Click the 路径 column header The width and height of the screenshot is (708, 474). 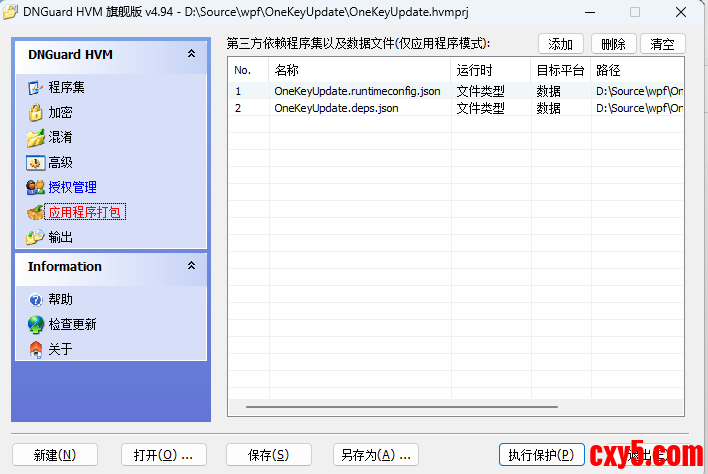pos(637,70)
